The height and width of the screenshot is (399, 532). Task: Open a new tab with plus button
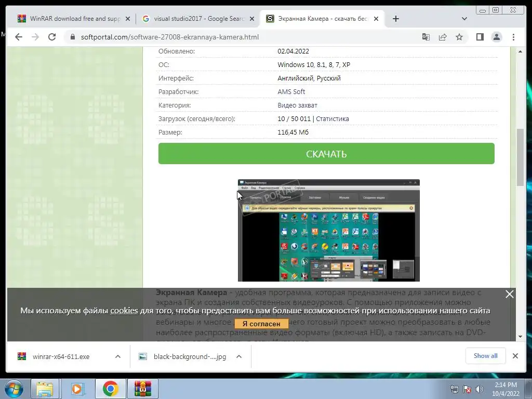(395, 19)
